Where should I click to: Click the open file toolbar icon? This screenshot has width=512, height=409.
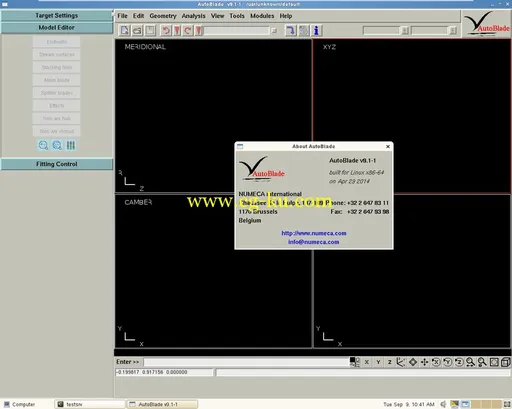pyautogui.click(x=137, y=30)
